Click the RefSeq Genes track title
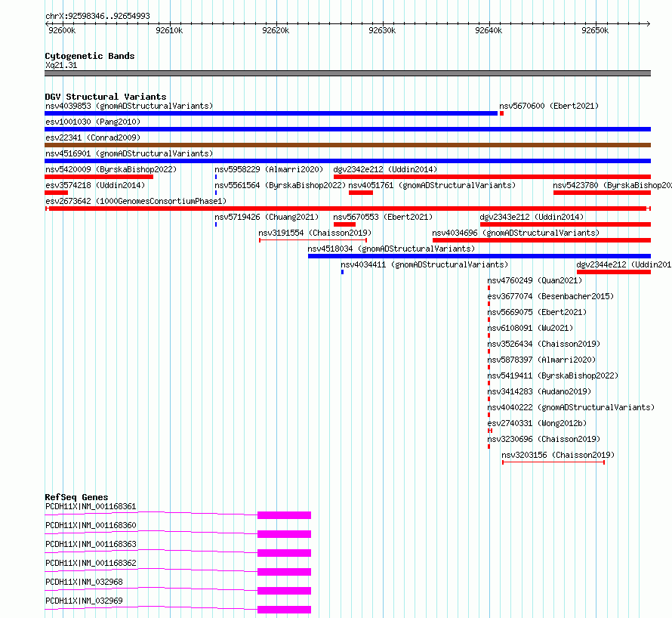Image resolution: width=672 pixels, height=618 pixels. click(x=76, y=497)
